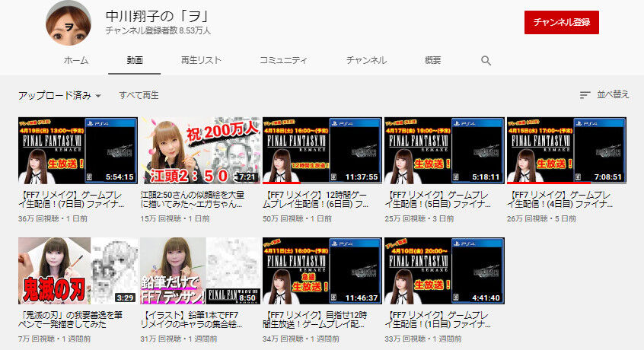Open thumbnail of FF7 7日目 stream (5:54:15)
This screenshot has width=644, height=350.
click(x=78, y=150)
